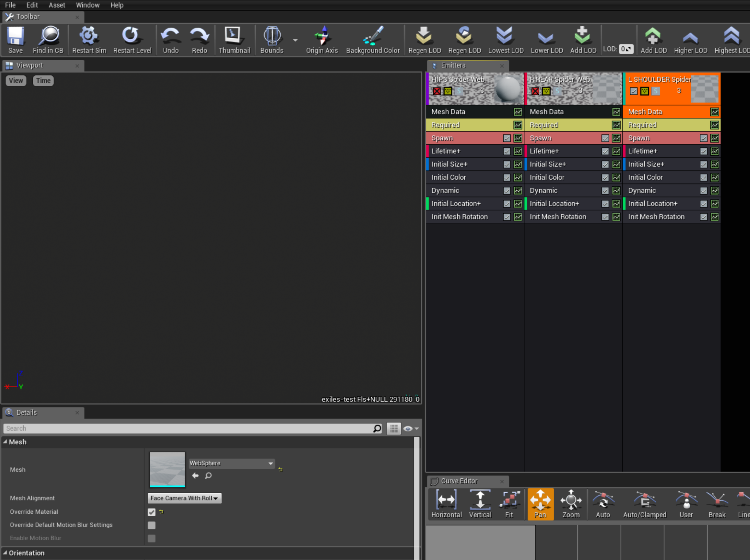
Task: Enable Override Default Motion Blur Settings
Action: click(x=152, y=525)
